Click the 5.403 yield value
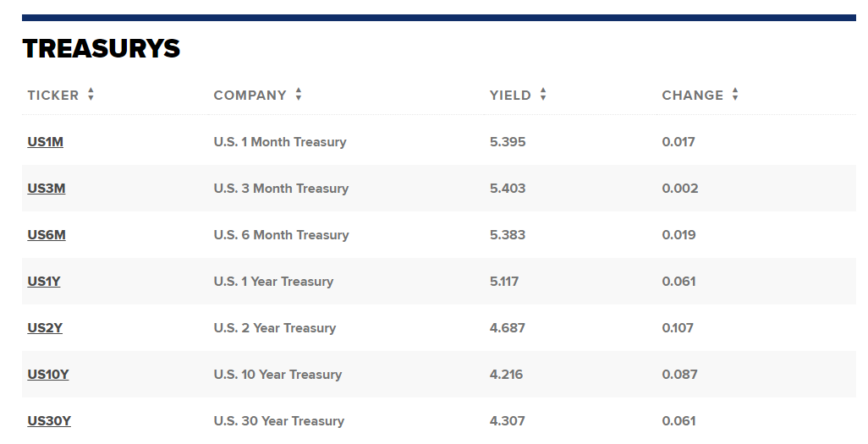868x444 pixels. click(508, 189)
